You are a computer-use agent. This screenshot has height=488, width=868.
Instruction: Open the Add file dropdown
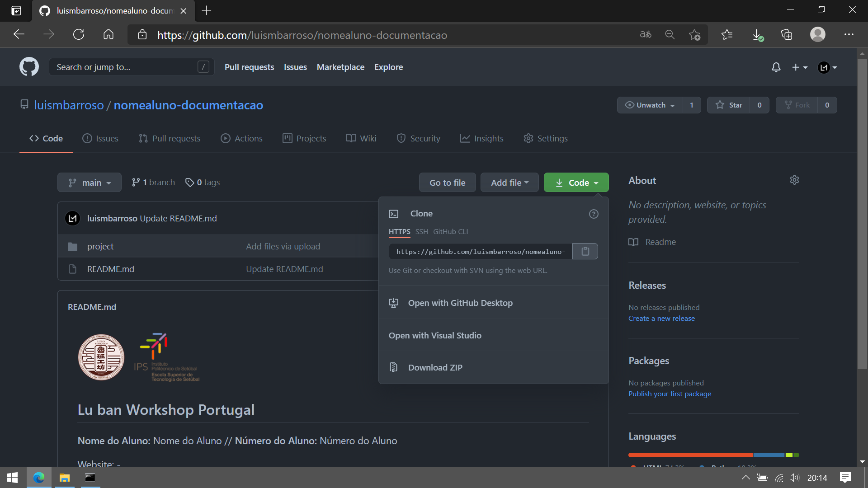point(509,183)
